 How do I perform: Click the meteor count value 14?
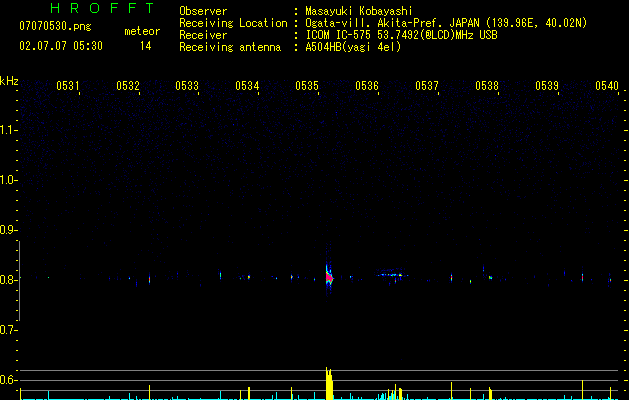pyautogui.click(x=146, y=46)
